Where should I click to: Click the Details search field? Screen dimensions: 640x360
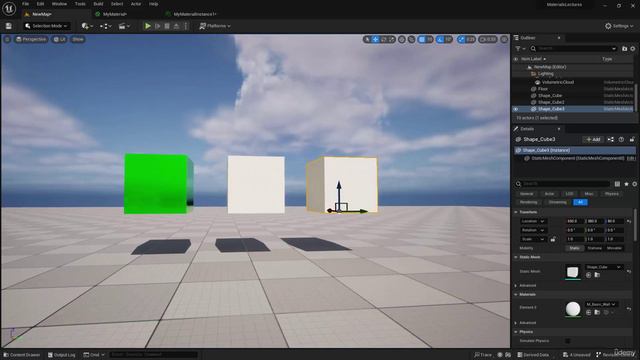(x=563, y=184)
